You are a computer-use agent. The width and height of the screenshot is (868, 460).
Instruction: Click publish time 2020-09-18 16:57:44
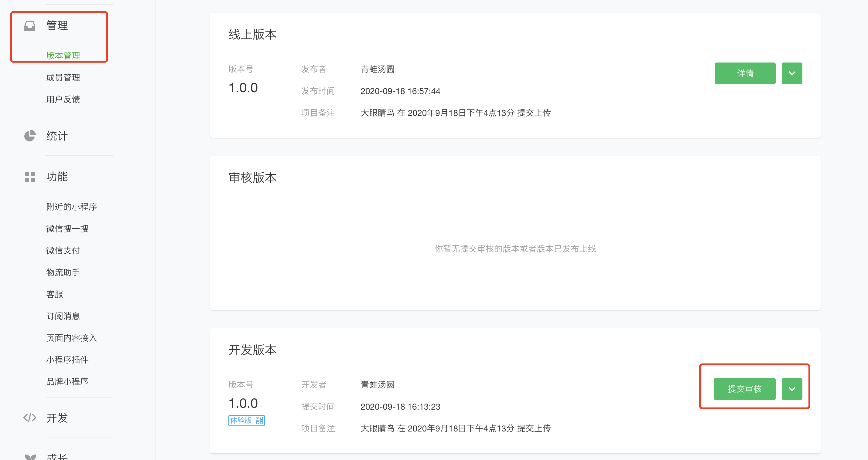click(x=400, y=91)
